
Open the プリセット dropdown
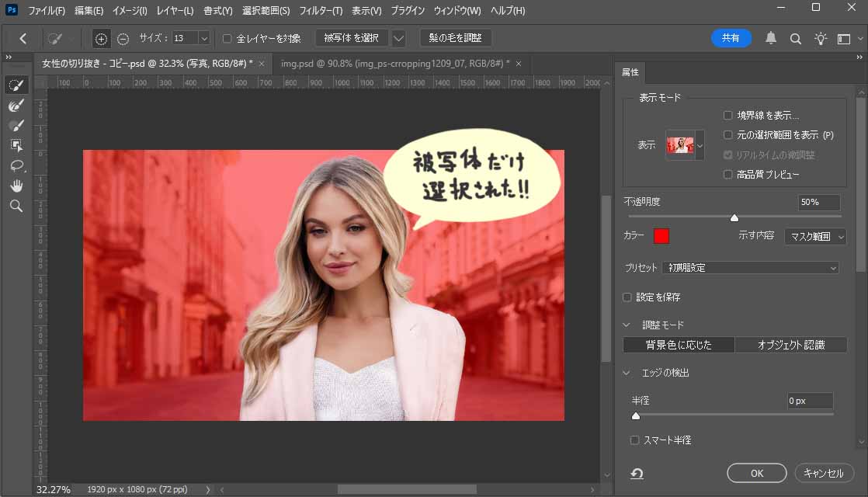point(750,268)
